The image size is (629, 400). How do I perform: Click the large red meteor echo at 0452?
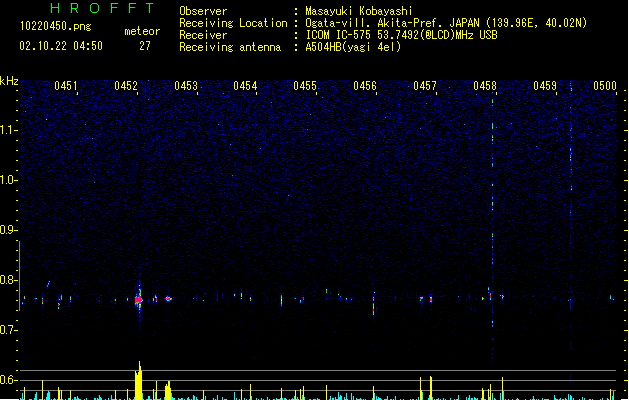pos(139,300)
